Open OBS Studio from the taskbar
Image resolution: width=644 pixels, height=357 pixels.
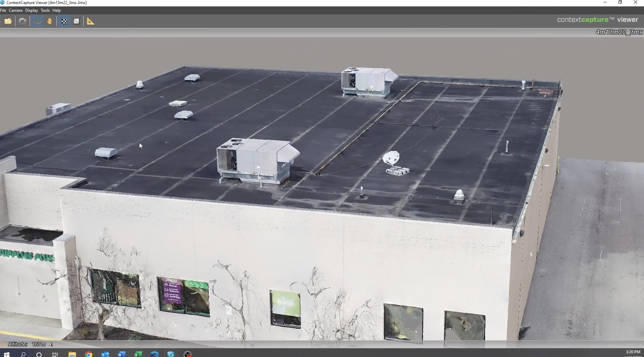pos(188,354)
